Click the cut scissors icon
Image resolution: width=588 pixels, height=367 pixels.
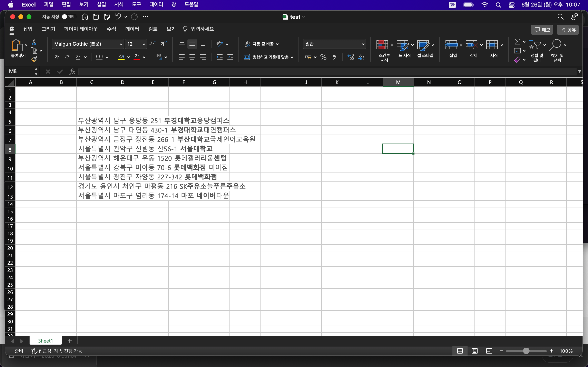click(34, 42)
